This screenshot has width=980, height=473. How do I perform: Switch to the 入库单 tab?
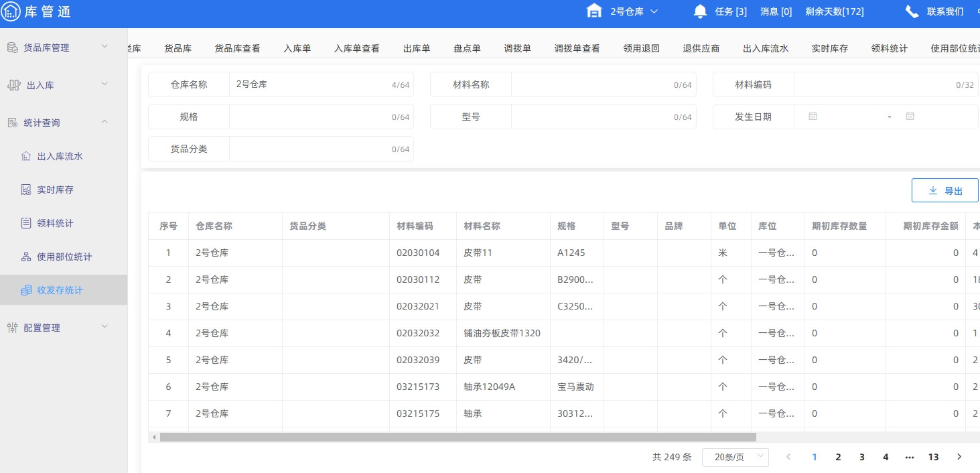pos(297,48)
